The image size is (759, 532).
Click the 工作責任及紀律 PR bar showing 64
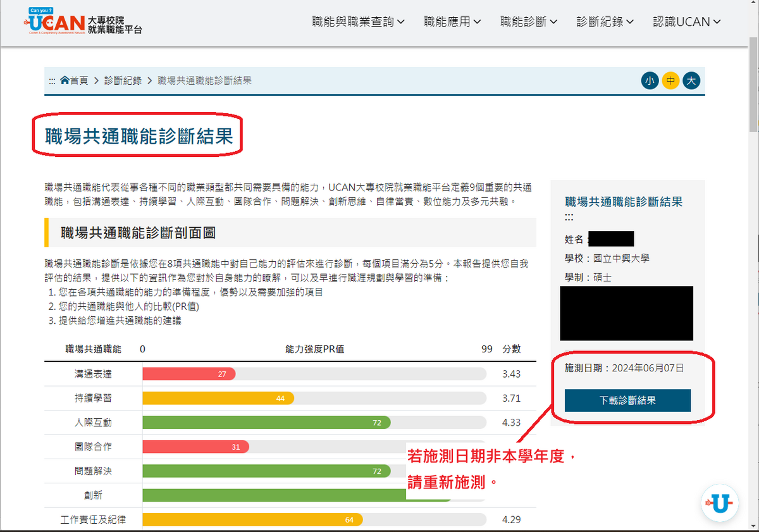pyautogui.click(x=253, y=519)
